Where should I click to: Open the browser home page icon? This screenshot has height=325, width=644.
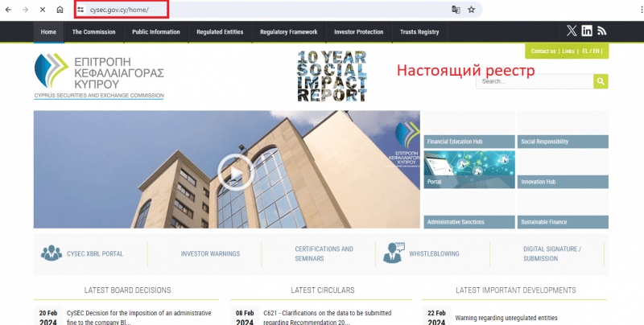coord(60,10)
